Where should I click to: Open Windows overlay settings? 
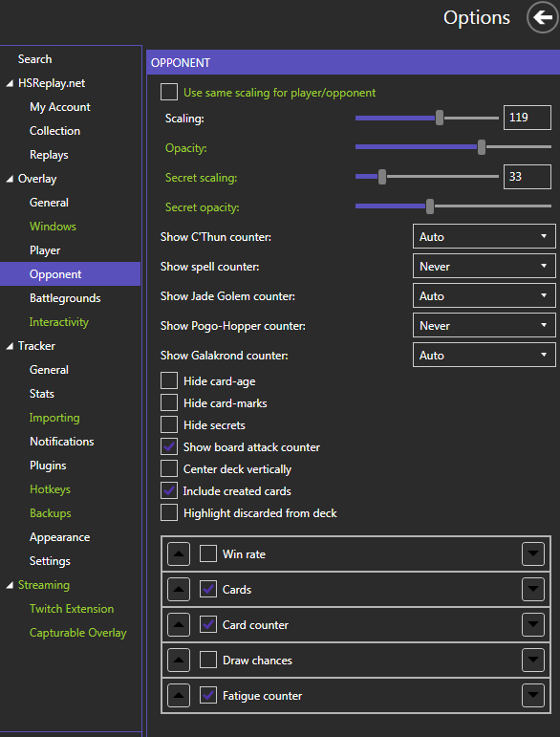point(53,227)
